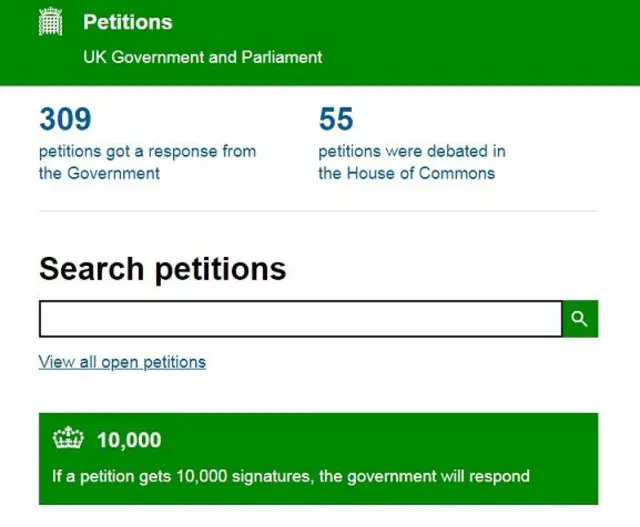The width and height of the screenshot is (640, 527).
Task: Open petitions that got a Government response
Action: click(x=147, y=152)
